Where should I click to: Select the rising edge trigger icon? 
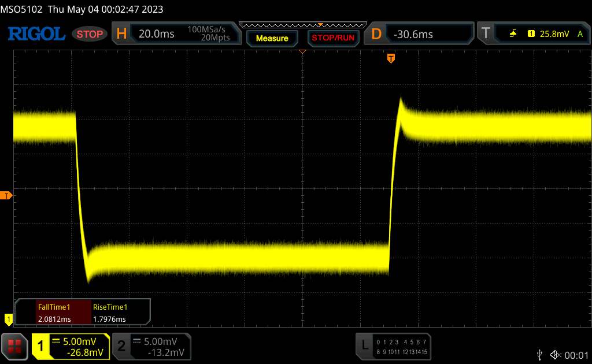[513, 34]
